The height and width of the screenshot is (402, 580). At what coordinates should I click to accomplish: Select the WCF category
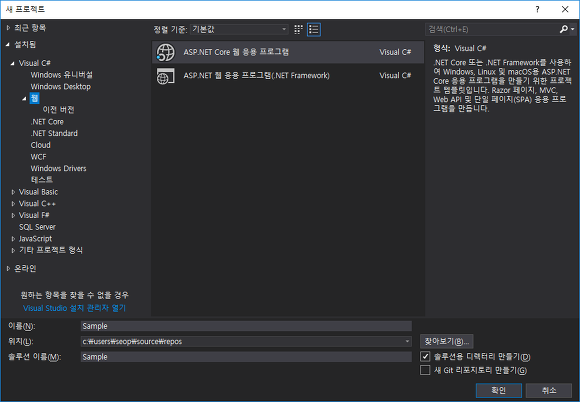click(38, 157)
